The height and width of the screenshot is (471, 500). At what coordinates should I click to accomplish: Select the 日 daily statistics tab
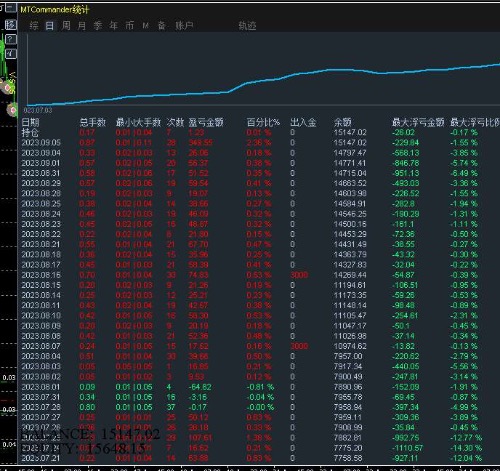coord(50,26)
